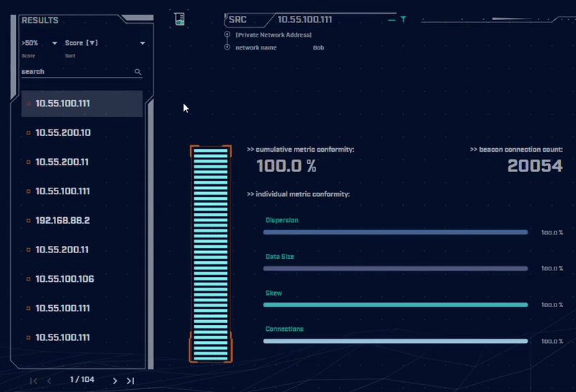This screenshot has width=576, height=392.
Task: Click the node icon beside Private Network Address
Action: 227,35
